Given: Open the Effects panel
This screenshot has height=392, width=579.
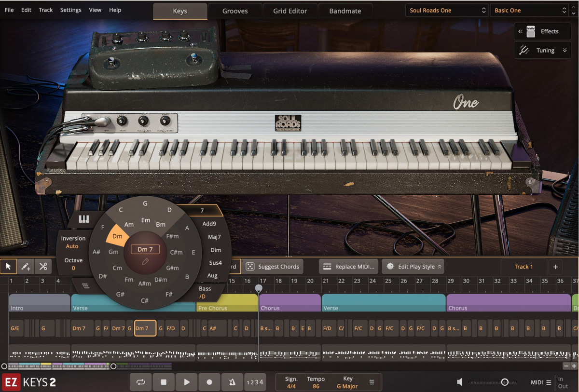Looking at the screenshot, I should 542,31.
